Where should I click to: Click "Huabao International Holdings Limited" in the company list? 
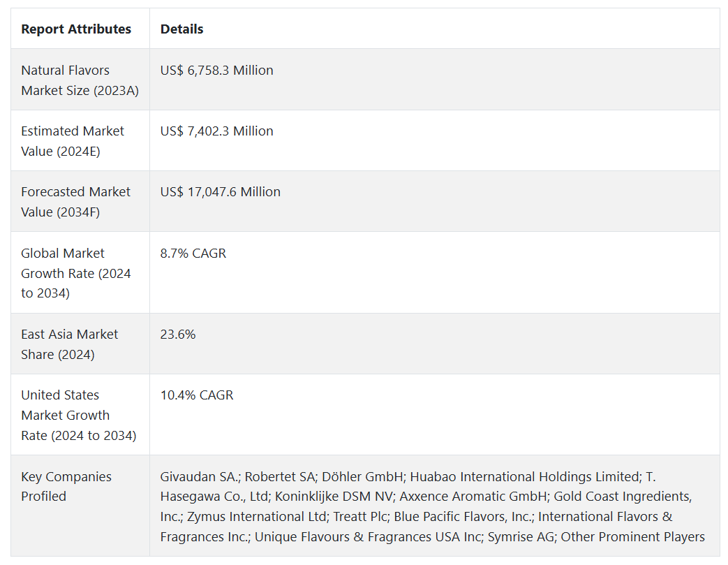click(524, 477)
